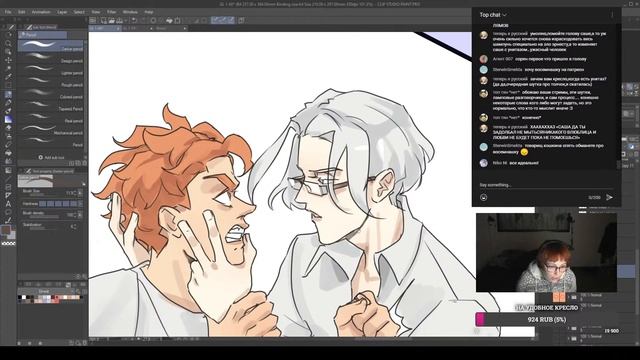Choose the Real pencil sub tool

[51, 118]
